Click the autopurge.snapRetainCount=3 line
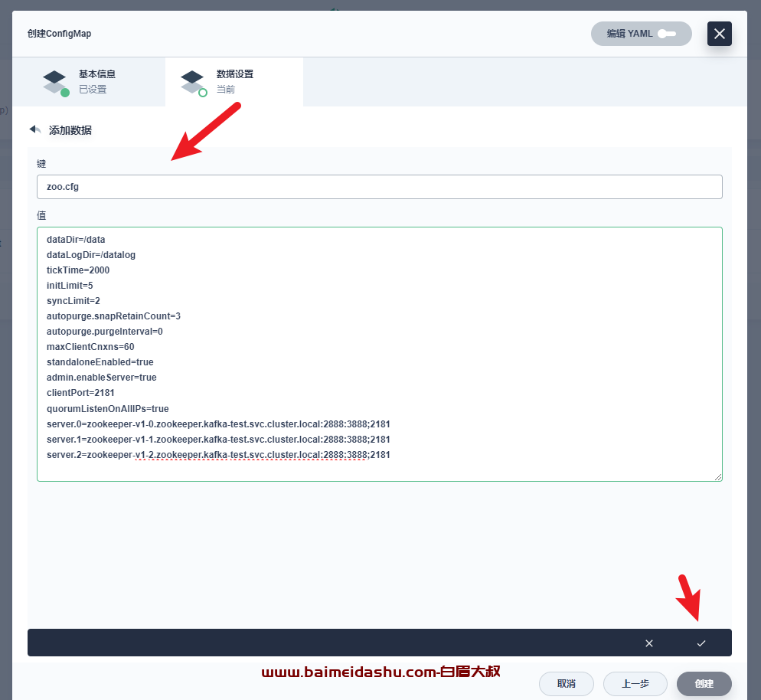Screen dimensions: 761x700 (x=113, y=316)
